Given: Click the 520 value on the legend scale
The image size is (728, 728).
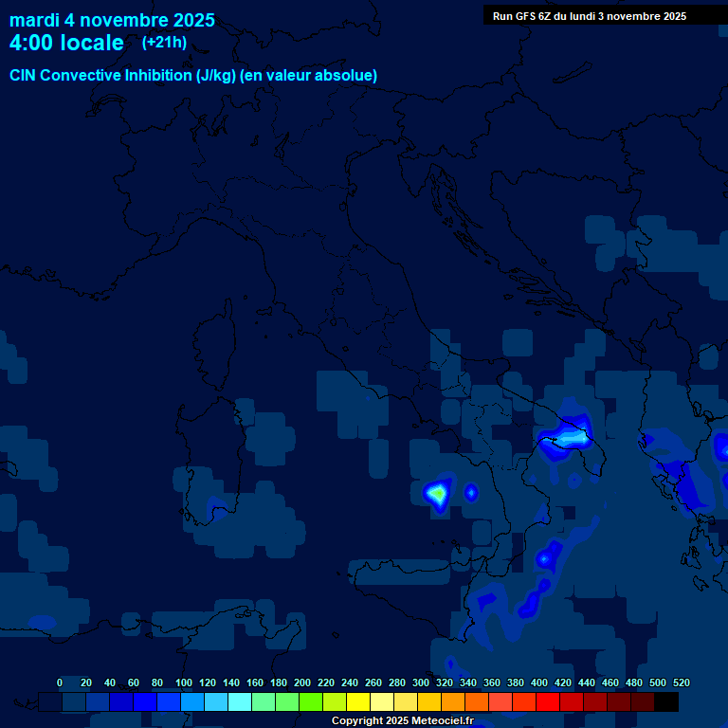Looking at the screenshot, I should pos(681,682).
